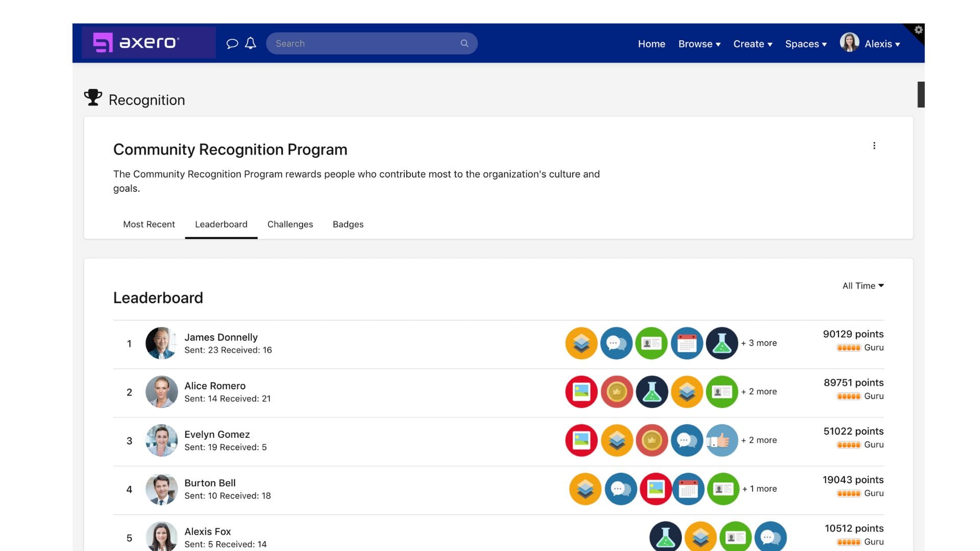This screenshot has height=551, width=980.
Task: Open the Badges tab
Action: [348, 224]
